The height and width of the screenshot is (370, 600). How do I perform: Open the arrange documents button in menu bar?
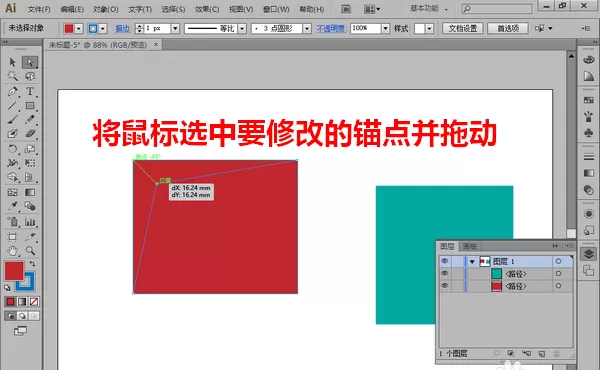coord(372,9)
